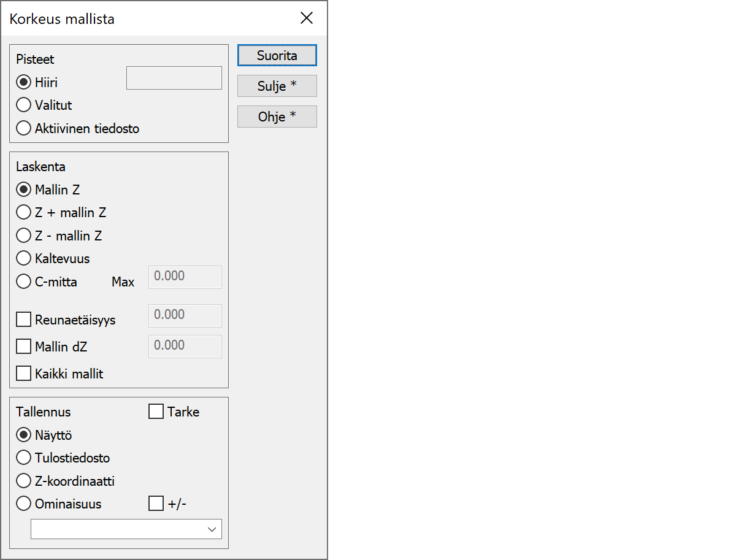This screenshot has width=736, height=560.
Task: Select the Valitut radio option
Action: click(x=24, y=105)
